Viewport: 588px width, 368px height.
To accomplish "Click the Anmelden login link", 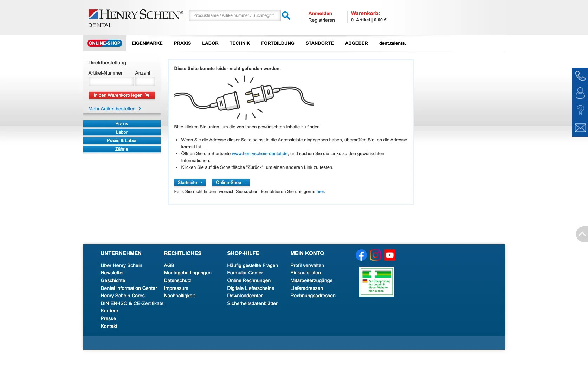I will click(320, 13).
